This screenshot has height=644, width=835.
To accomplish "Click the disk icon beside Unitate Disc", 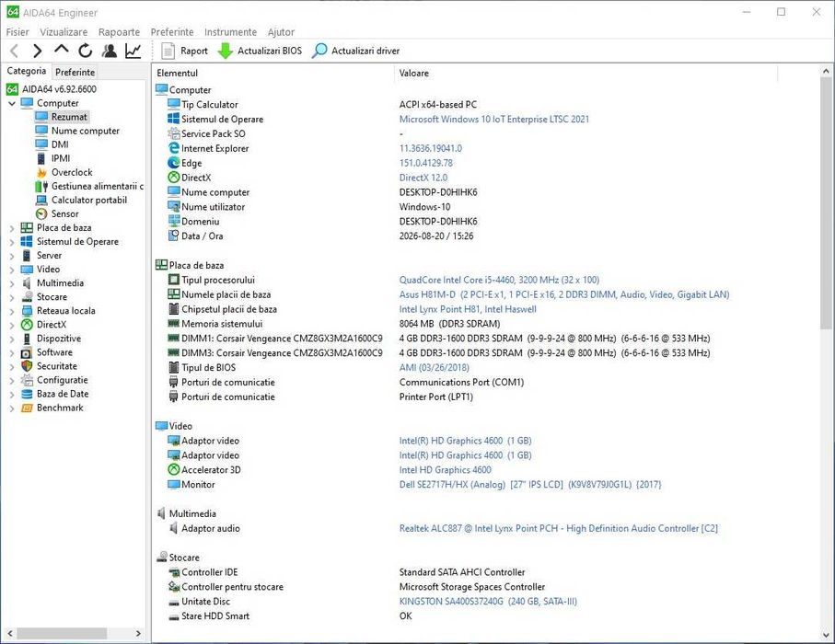I will [174, 603].
